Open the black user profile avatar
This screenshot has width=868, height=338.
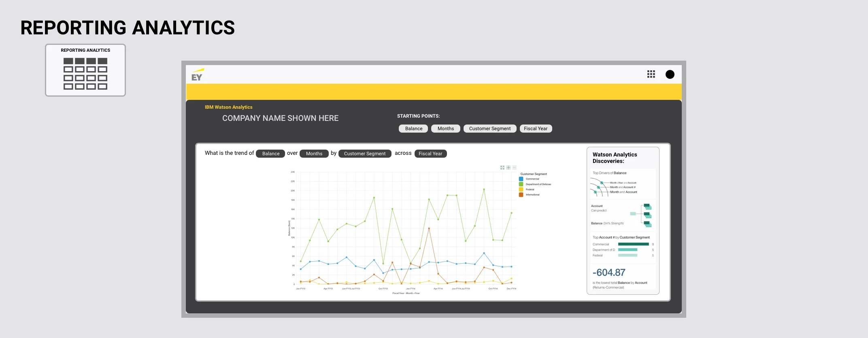pyautogui.click(x=670, y=74)
